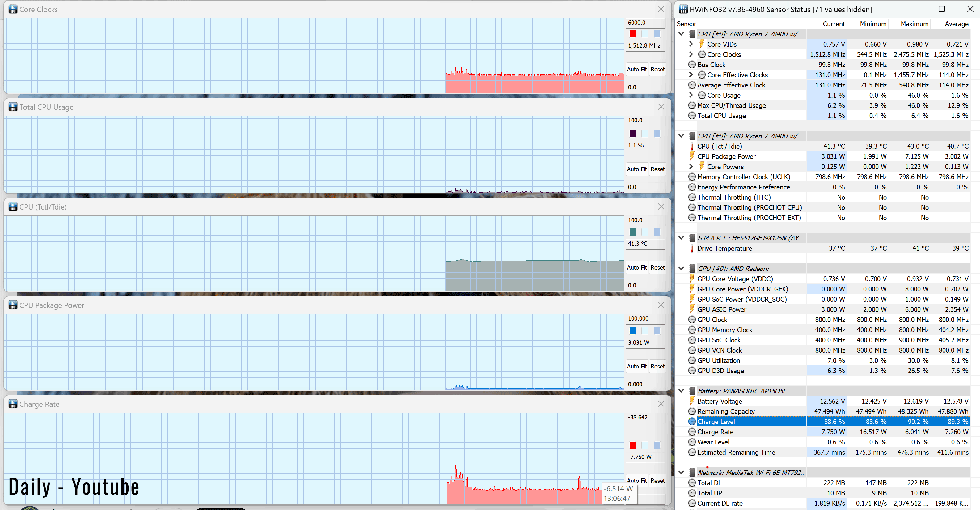Click the chip icon beside Battery PANASONIC header
The image size is (980, 510).
click(x=692, y=391)
